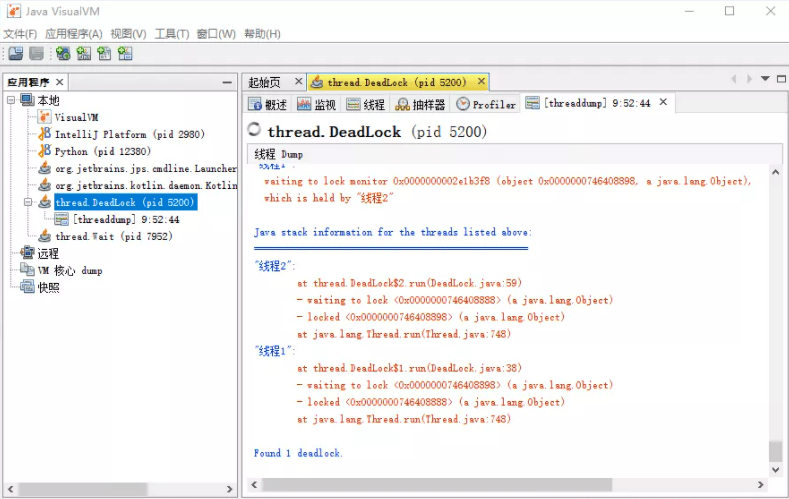Close the thread.DeadLock (pid 5200) tab

tap(482, 81)
